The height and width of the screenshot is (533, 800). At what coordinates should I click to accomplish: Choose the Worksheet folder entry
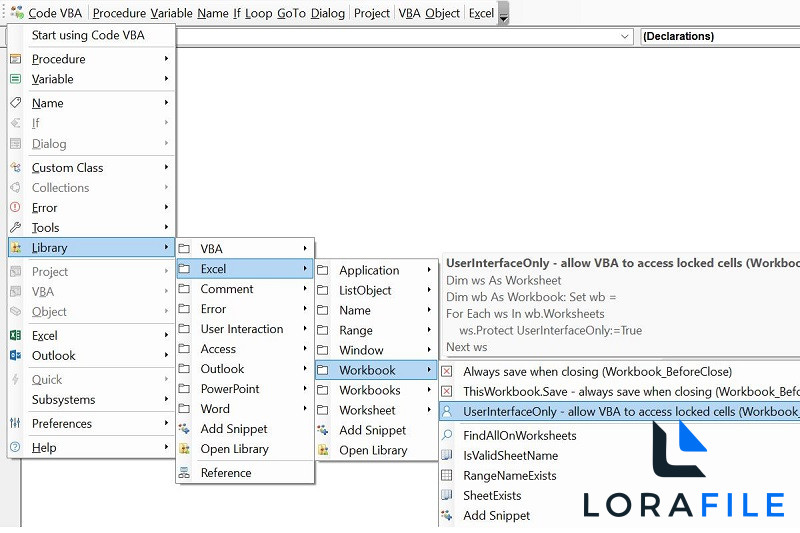pyautogui.click(x=377, y=410)
